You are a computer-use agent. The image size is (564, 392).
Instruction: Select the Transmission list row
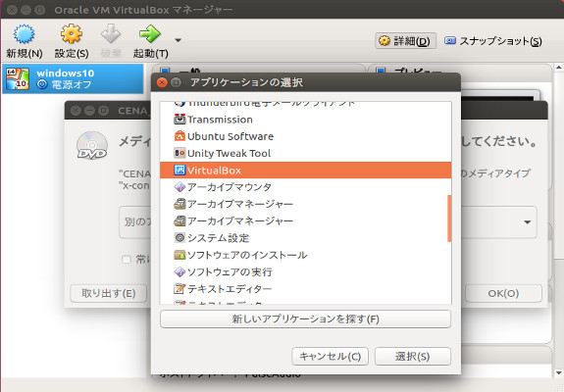tap(305, 120)
